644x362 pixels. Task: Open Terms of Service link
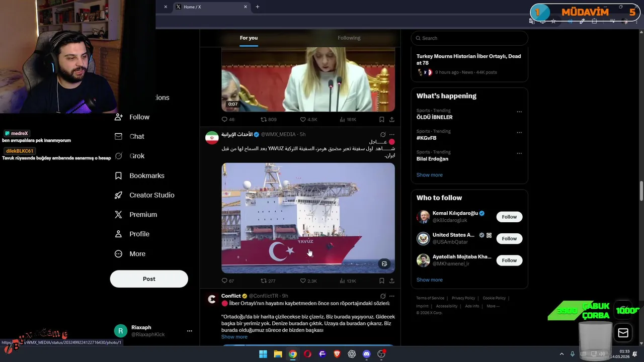point(430,298)
